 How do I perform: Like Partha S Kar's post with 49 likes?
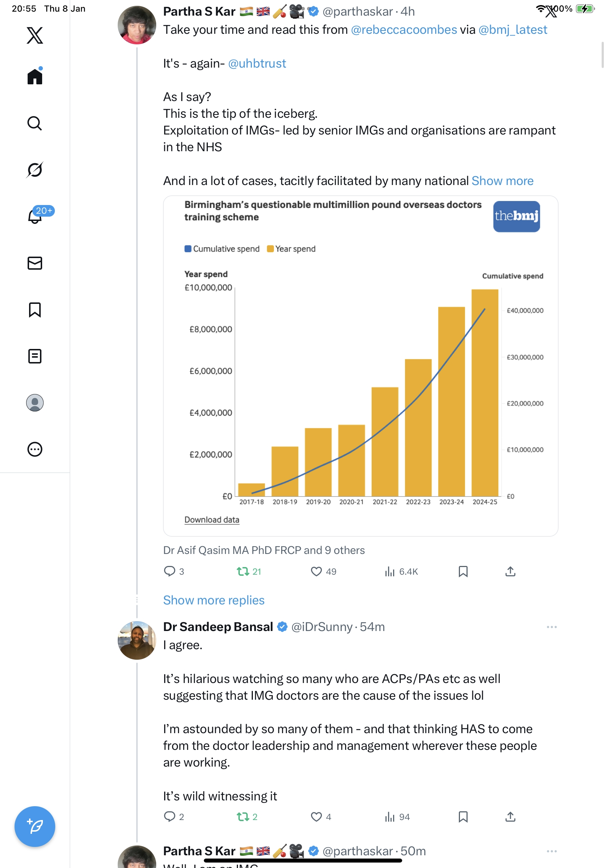tap(316, 571)
